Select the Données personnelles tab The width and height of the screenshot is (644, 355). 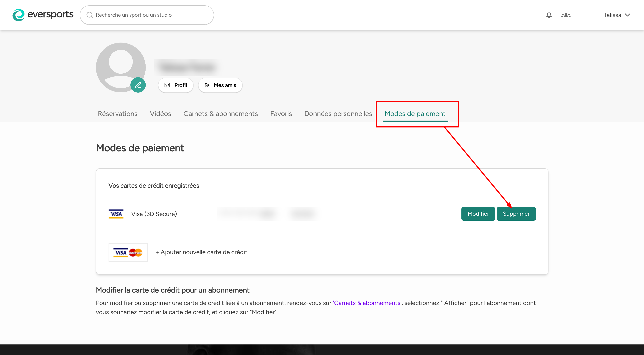[x=338, y=114]
